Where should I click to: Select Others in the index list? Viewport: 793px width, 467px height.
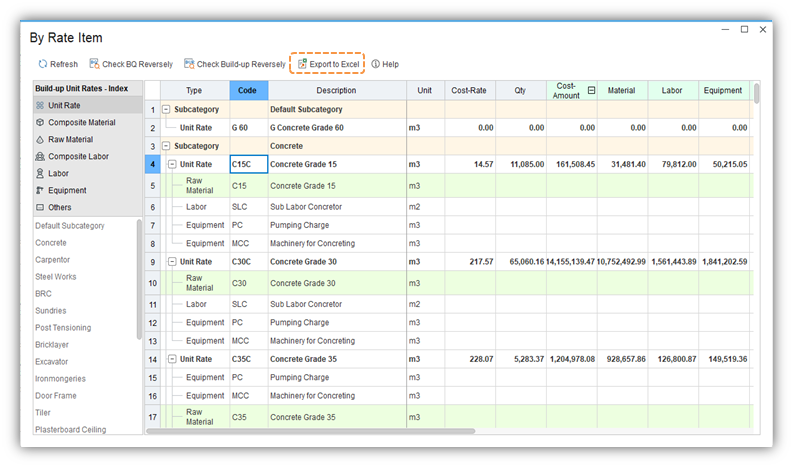point(60,207)
